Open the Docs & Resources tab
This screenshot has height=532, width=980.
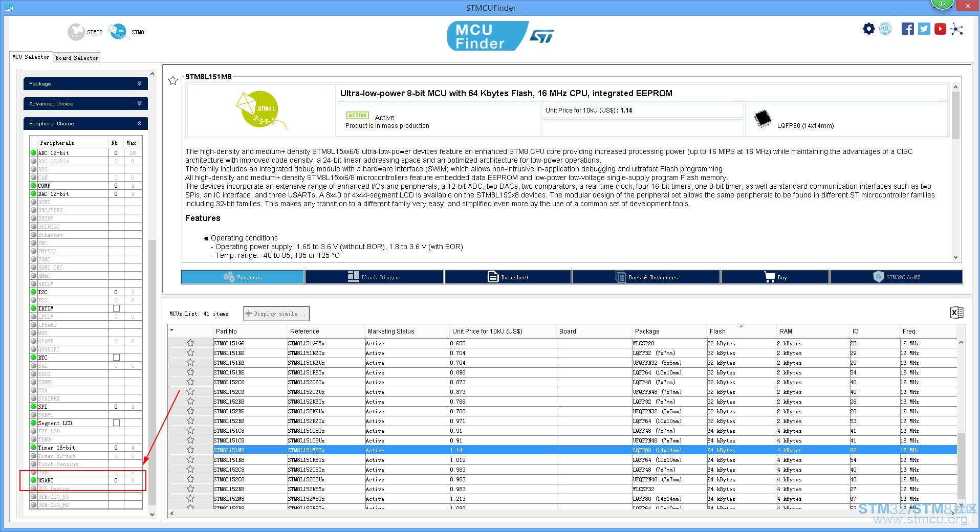pyautogui.click(x=646, y=277)
